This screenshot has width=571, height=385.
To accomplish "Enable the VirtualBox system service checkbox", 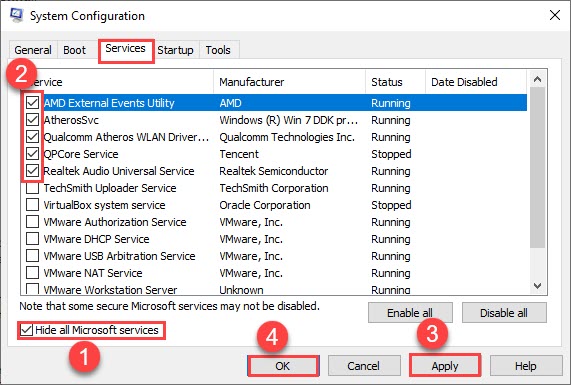I will coord(32,205).
